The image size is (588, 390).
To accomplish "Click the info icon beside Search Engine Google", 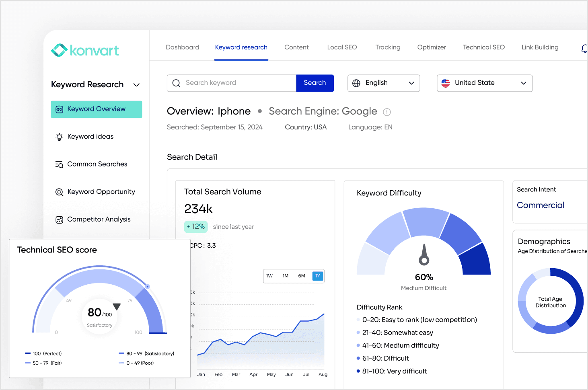I will click(387, 112).
